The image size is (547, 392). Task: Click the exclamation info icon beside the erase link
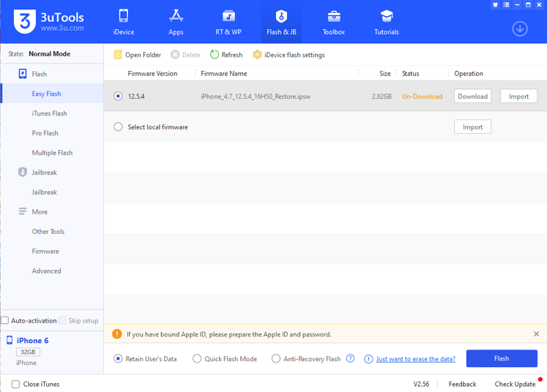point(368,359)
